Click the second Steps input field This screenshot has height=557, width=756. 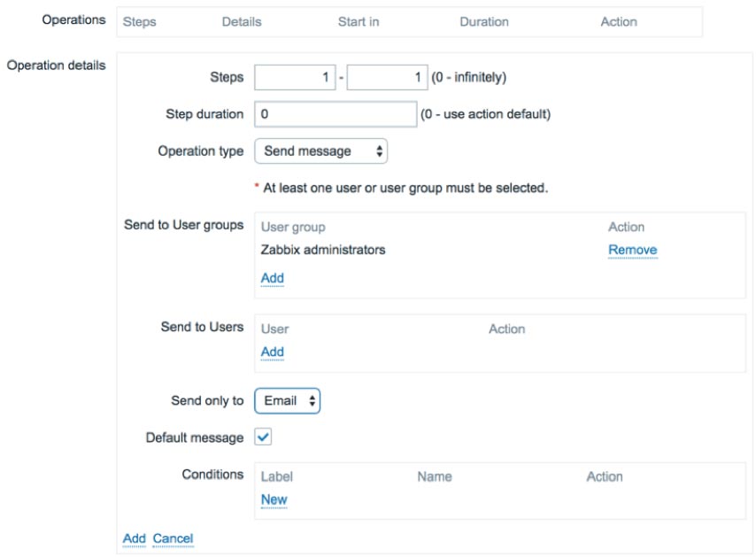387,77
